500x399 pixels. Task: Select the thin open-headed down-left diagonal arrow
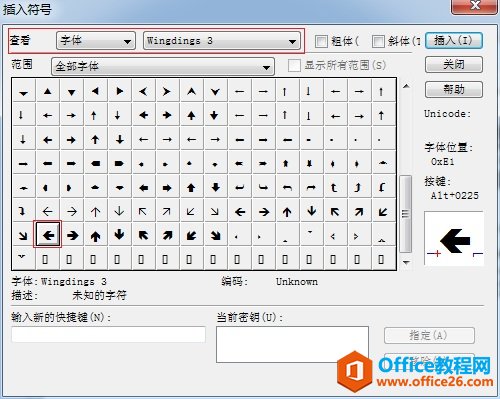tap(191, 211)
